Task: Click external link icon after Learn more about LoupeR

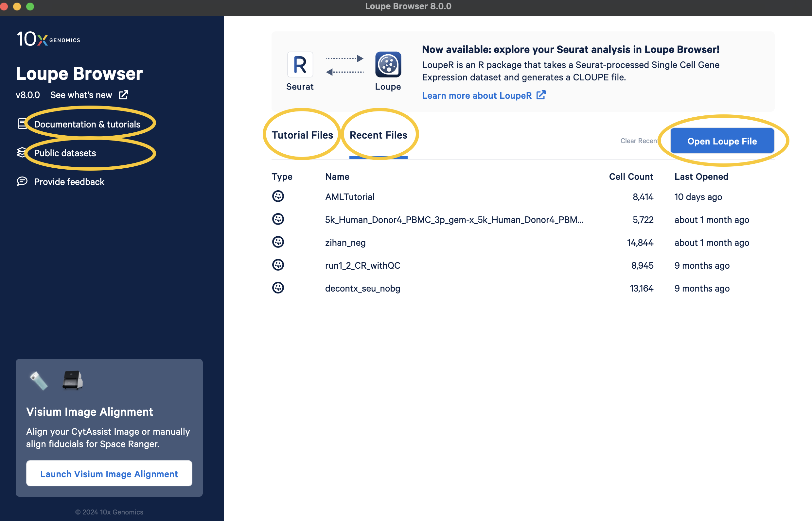Action: pos(541,95)
